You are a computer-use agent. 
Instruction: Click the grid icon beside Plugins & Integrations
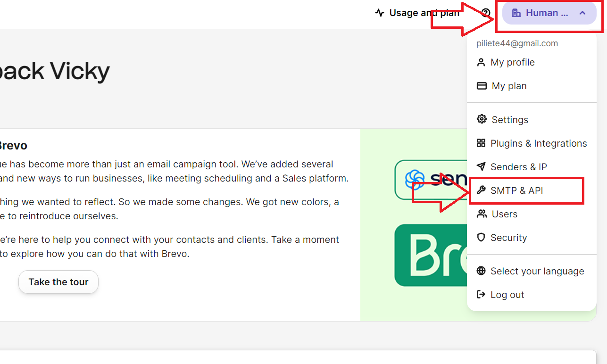click(481, 143)
